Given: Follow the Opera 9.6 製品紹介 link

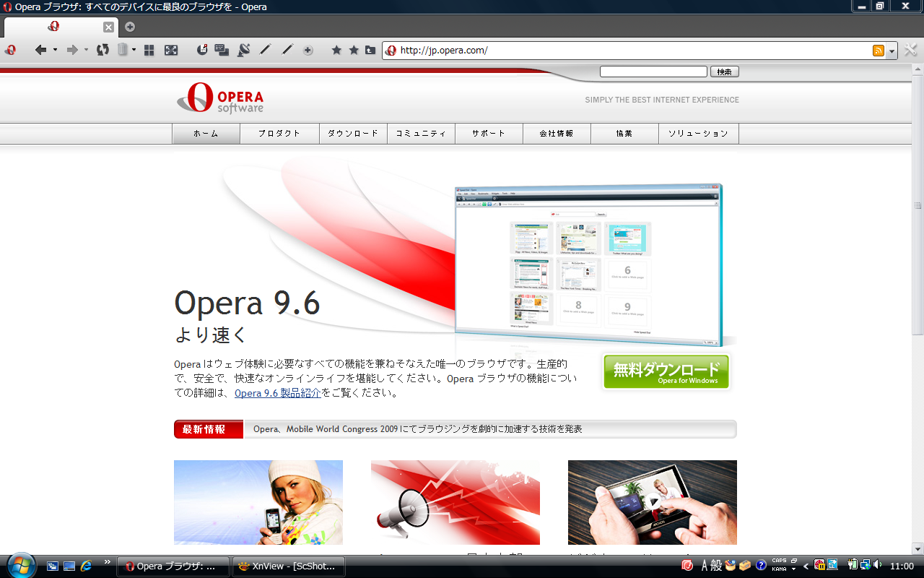Looking at the screenshot, I should click(278, 393).
